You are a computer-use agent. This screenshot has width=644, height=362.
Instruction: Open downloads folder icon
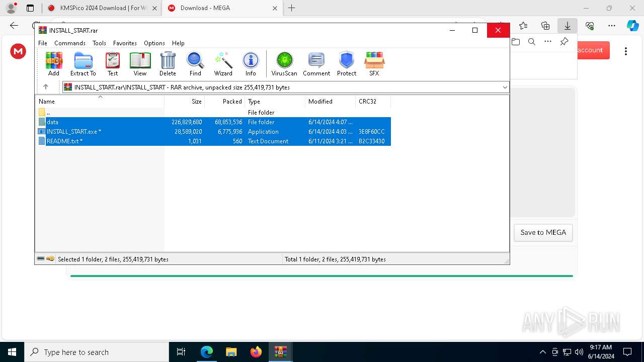point(516,42)
